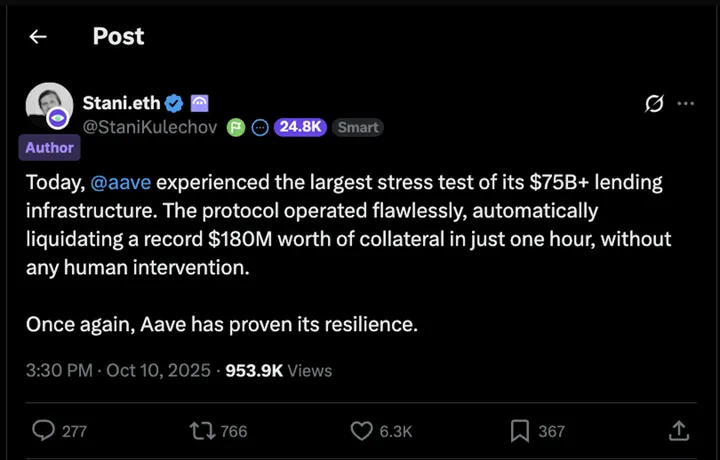
Task: Click the blue circular dots badge
Action: pyautogui.click(x=260, y=127)
